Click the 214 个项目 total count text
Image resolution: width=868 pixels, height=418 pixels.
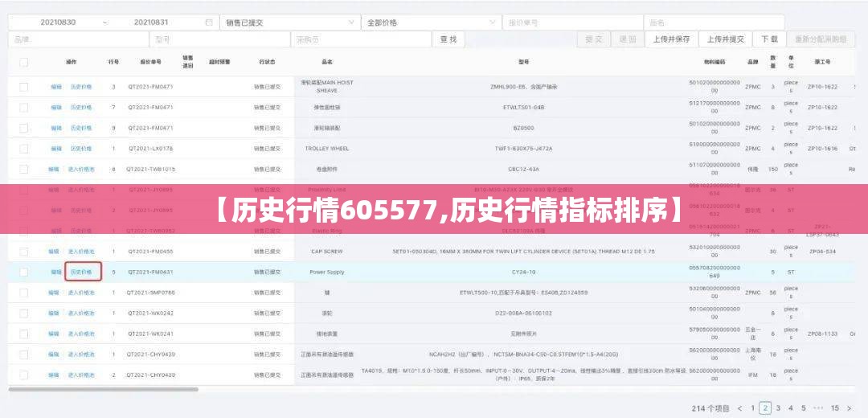710,408
